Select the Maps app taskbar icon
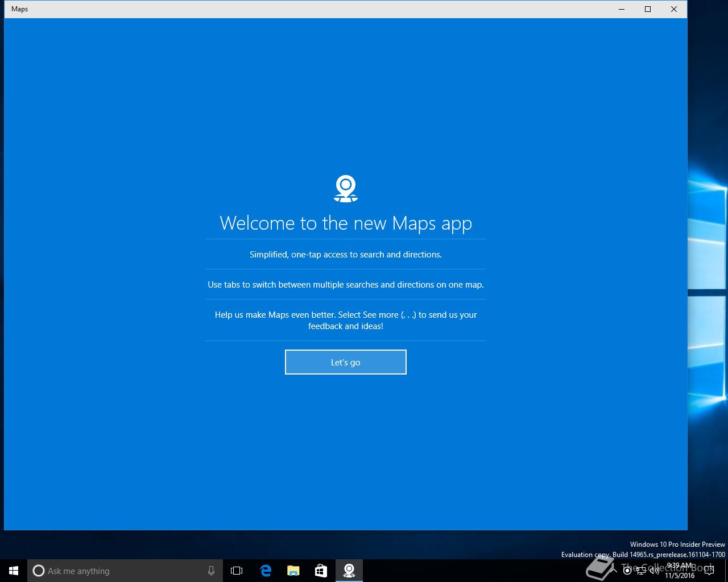 click(x=349, y=571)
